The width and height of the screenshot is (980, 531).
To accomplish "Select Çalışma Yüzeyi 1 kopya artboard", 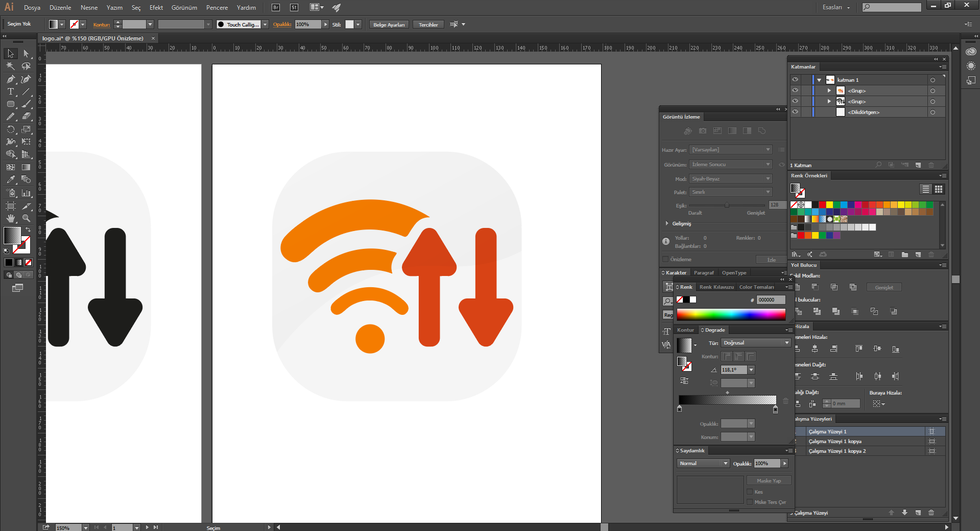I will 834,442.
